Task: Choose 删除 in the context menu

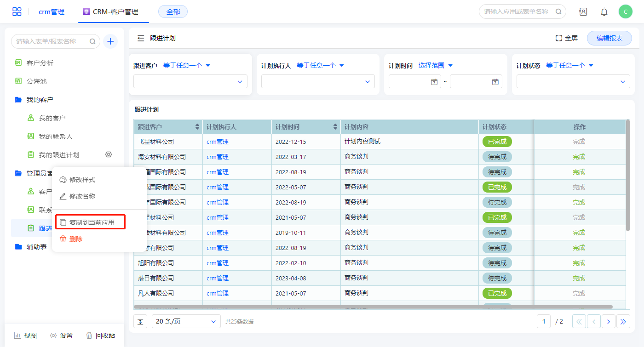Action: point(75,239)
